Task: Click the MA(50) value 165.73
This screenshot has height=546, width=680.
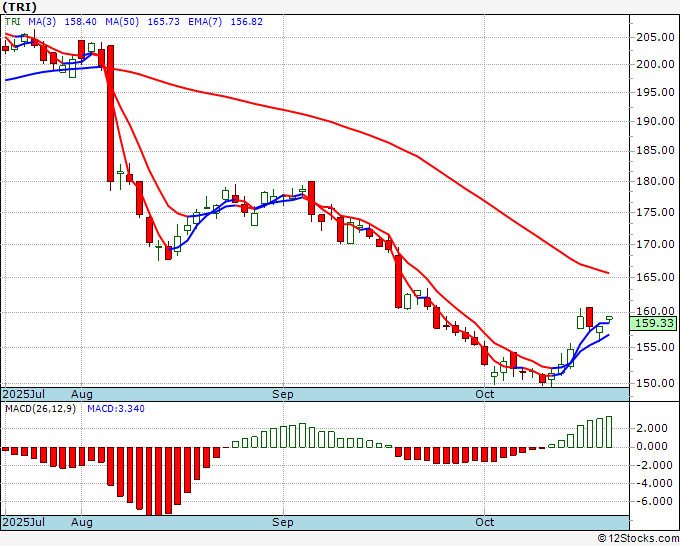Action: pos(163,22)
